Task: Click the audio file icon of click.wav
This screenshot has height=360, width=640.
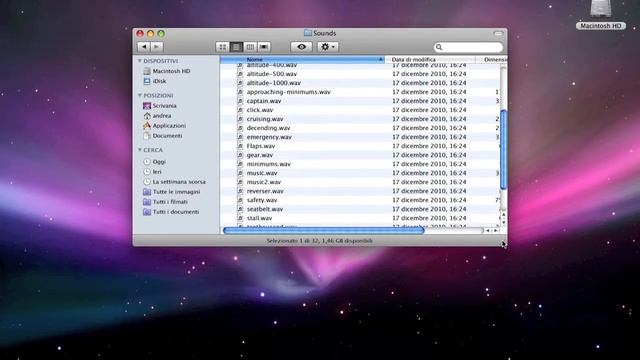Action: [240, 110]
